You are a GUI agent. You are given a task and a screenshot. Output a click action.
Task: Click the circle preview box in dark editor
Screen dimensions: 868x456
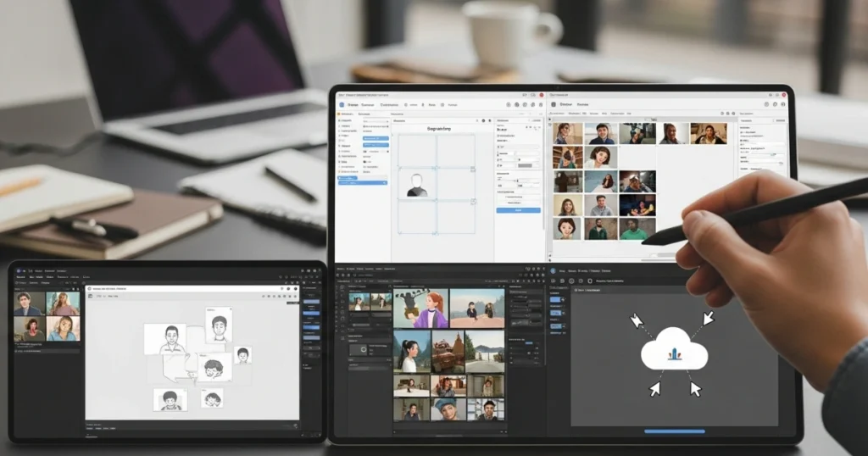(359, 350)
